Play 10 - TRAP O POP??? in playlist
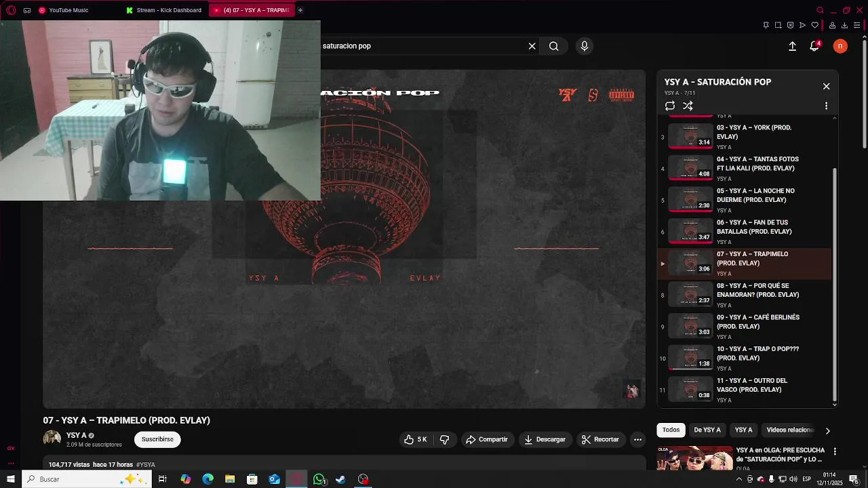868x488 pixels. 746,359
